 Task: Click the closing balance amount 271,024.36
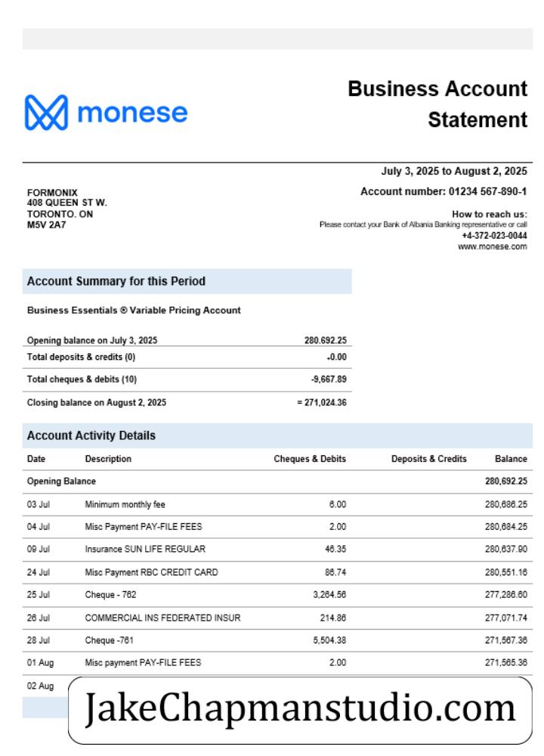[x=325, y=402]
